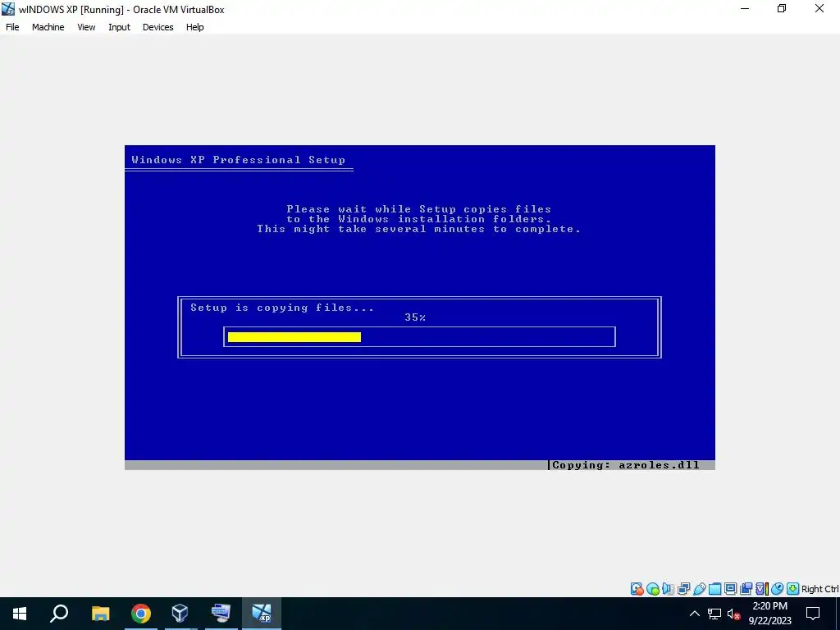Close the VirtualBox VM window

(x=819, y=8)
